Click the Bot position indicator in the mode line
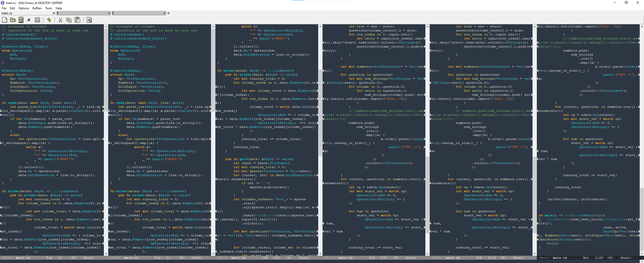 pyautogui.click(x=586, y=258)
